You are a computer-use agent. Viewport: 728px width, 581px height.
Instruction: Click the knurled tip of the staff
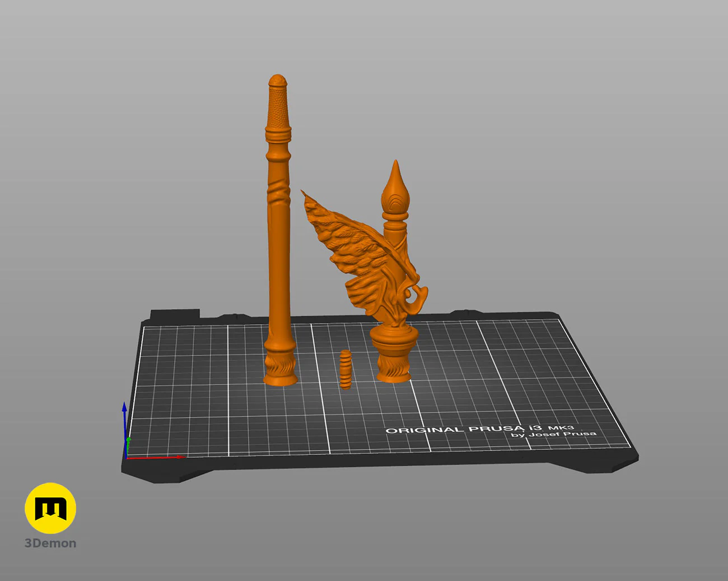pyautogui.click(x=278, y=104)
